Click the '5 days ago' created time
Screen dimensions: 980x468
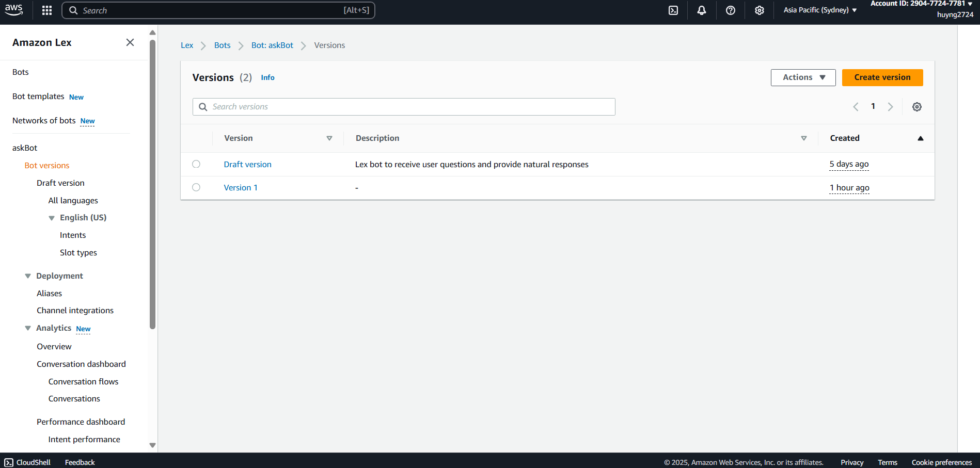pos(849,164)
